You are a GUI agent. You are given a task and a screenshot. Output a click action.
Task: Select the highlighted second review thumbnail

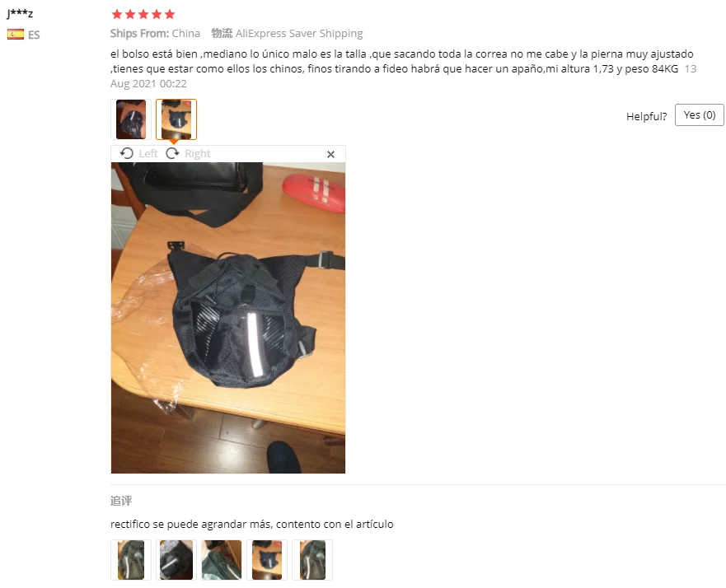coord(176,119)
